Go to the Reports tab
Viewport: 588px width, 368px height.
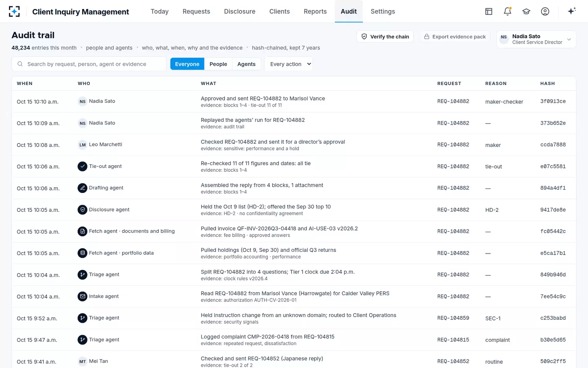point(315,11)
